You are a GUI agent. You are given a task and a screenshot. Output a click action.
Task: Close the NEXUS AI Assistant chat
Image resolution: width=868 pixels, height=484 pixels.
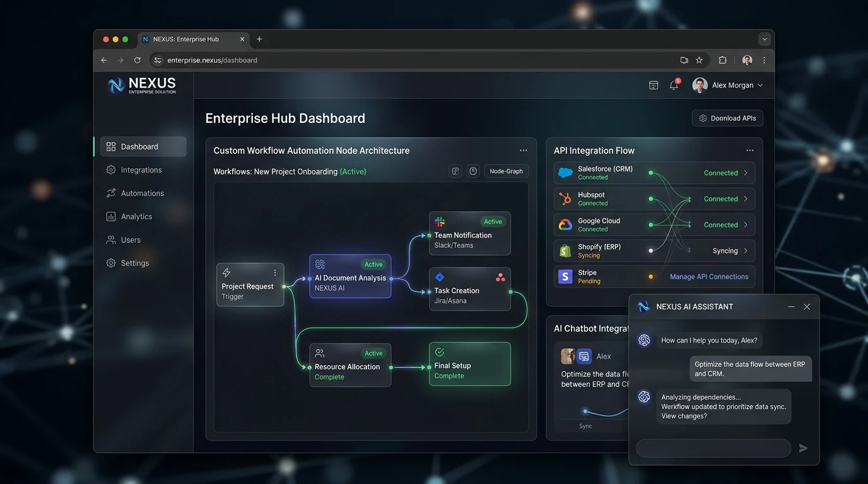pos(807,307)
